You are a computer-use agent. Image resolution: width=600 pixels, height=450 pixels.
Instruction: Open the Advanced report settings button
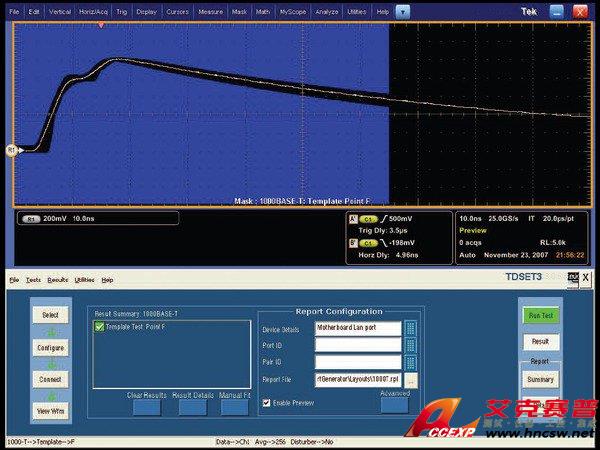coord(395,404)
